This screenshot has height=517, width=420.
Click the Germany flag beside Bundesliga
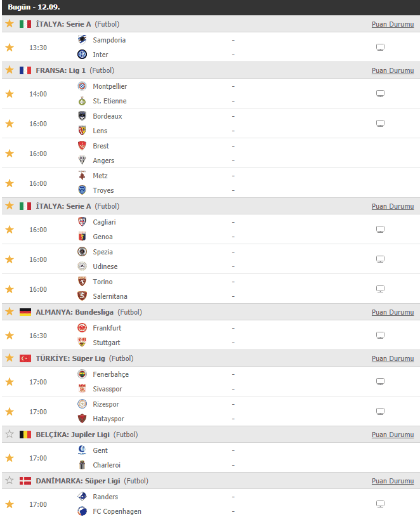25,312
